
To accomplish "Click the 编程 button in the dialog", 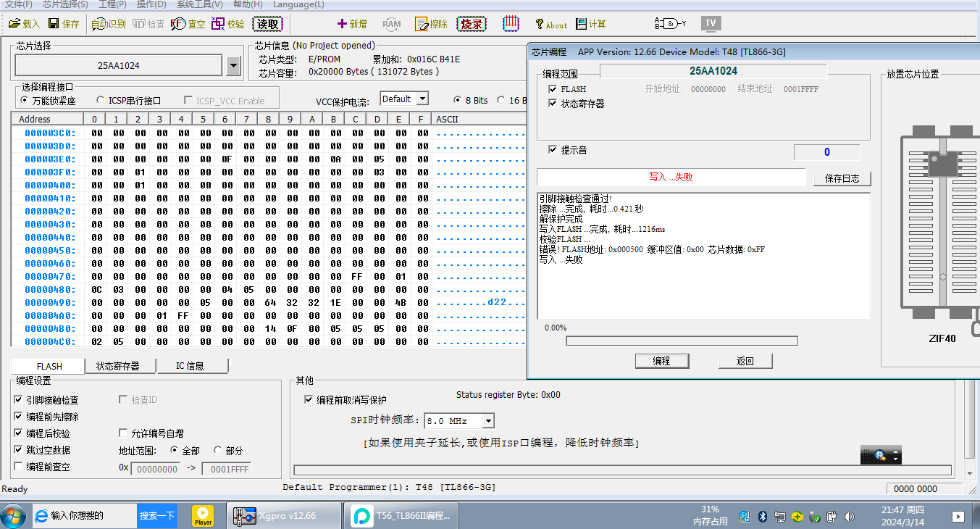I will pos(661,361).
